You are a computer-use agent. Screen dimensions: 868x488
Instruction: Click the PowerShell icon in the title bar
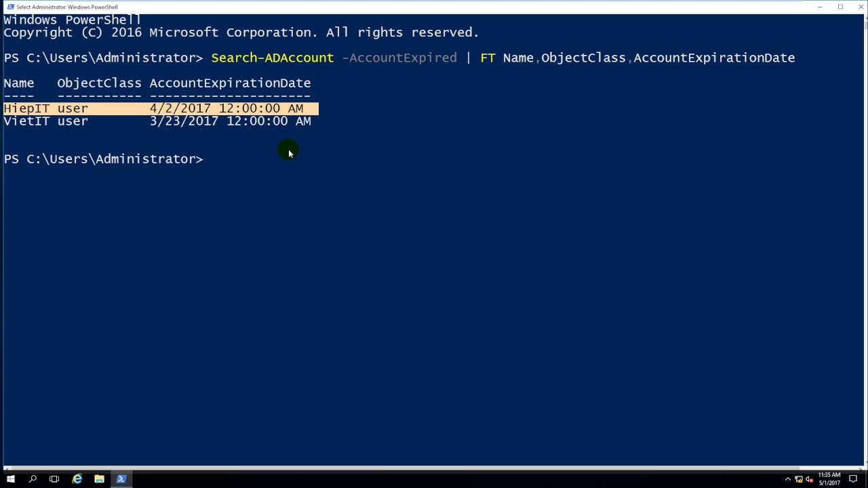10,7
